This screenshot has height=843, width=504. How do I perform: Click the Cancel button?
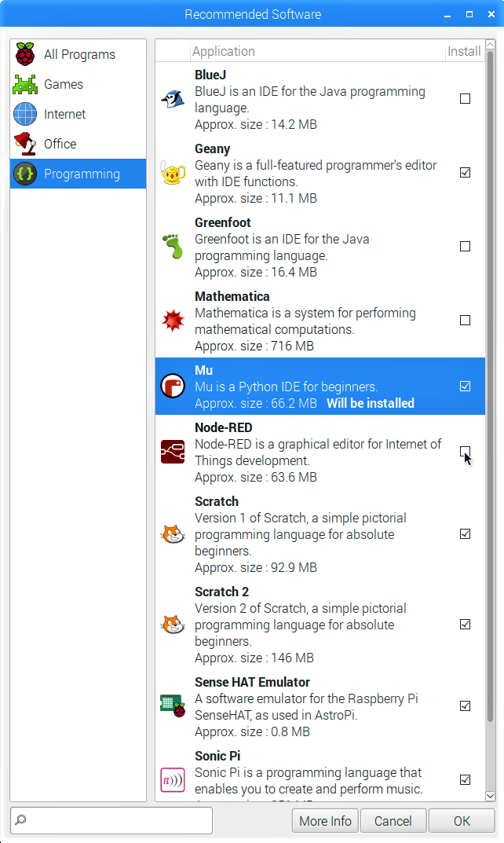pyautogui.click(x=393, y=821)
